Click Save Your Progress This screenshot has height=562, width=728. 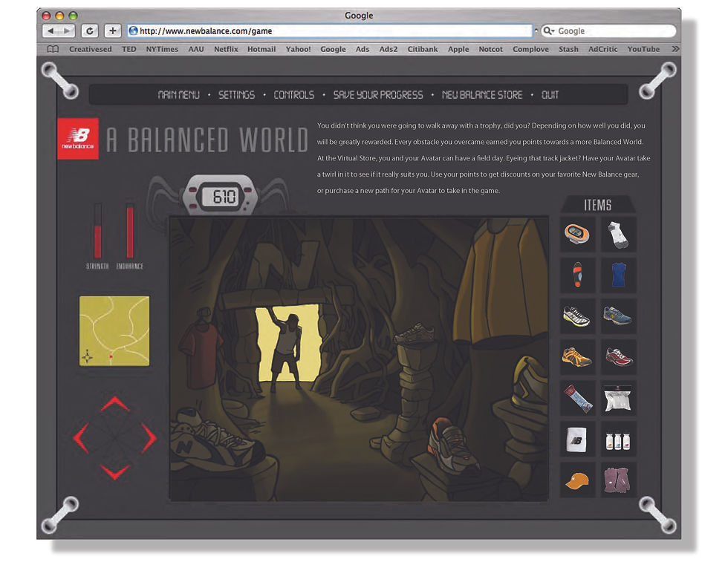pos(378,95)
